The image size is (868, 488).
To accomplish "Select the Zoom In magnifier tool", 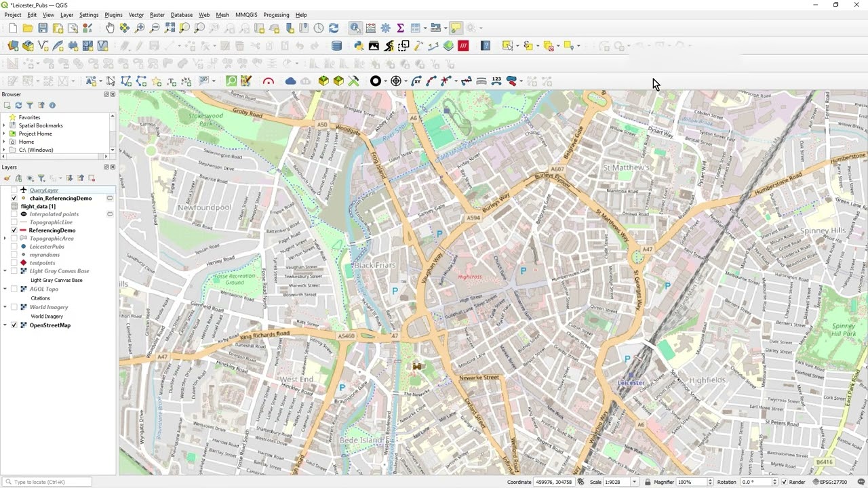I will coord(140,28).
